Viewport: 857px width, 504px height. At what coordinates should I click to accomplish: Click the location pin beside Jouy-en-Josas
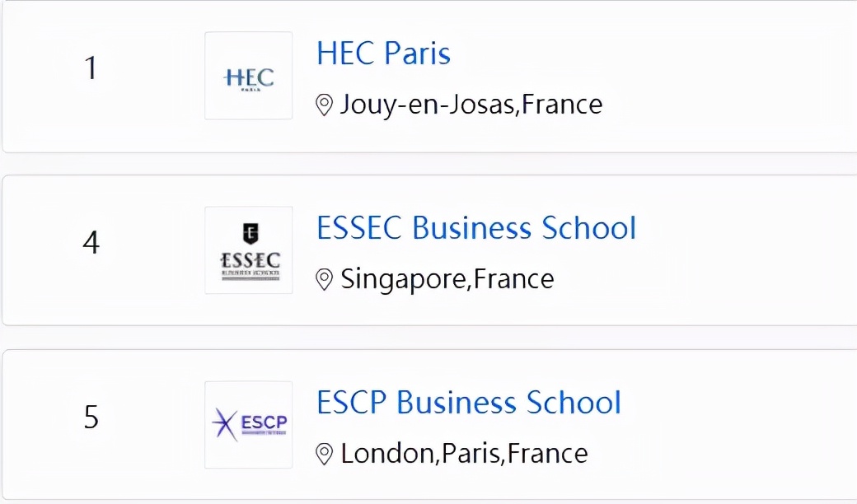click(325, 105)
